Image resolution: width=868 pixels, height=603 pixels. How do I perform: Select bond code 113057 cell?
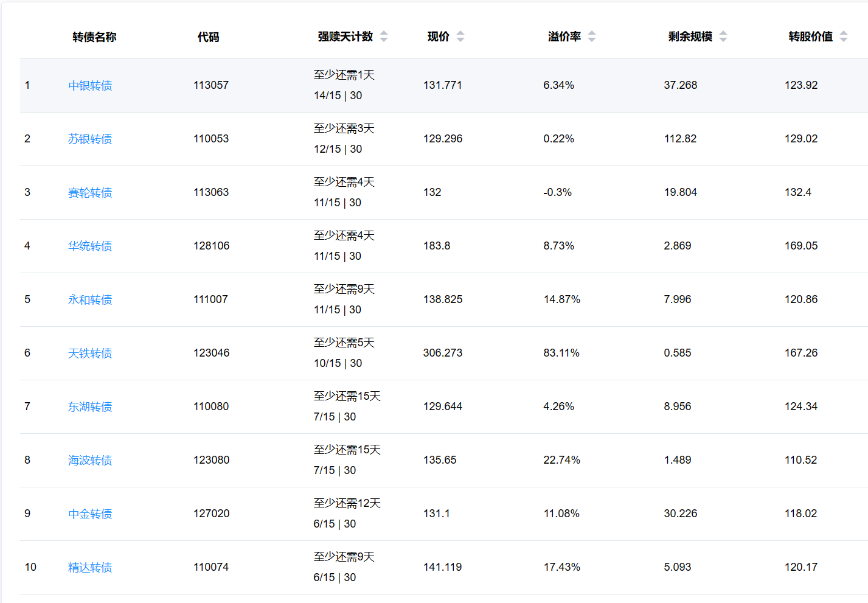(211, 85)
